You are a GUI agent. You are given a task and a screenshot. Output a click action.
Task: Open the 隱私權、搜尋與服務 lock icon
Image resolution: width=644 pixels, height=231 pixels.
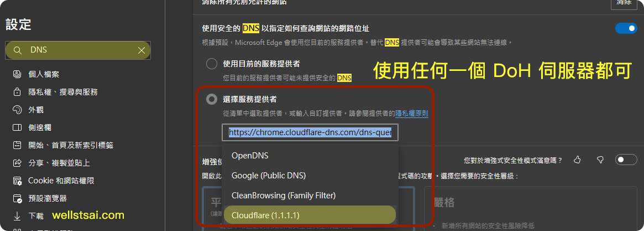(x=17, y=93)
